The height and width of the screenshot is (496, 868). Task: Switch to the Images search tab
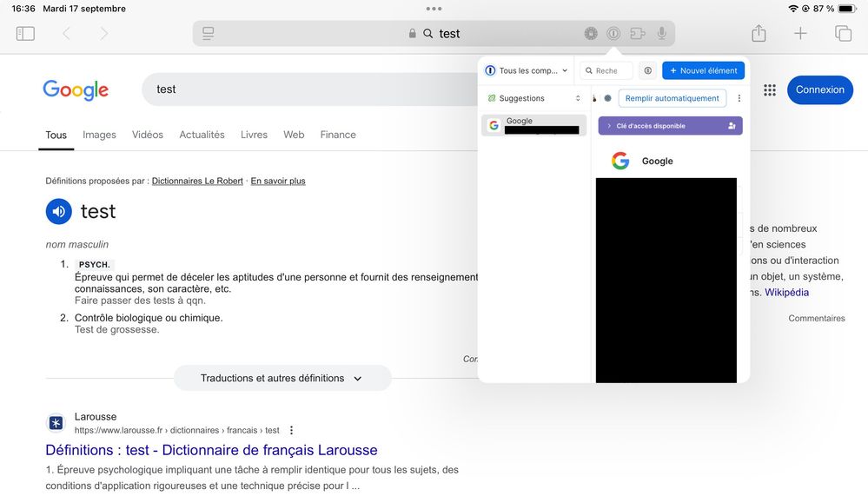[x=99, y=135]
